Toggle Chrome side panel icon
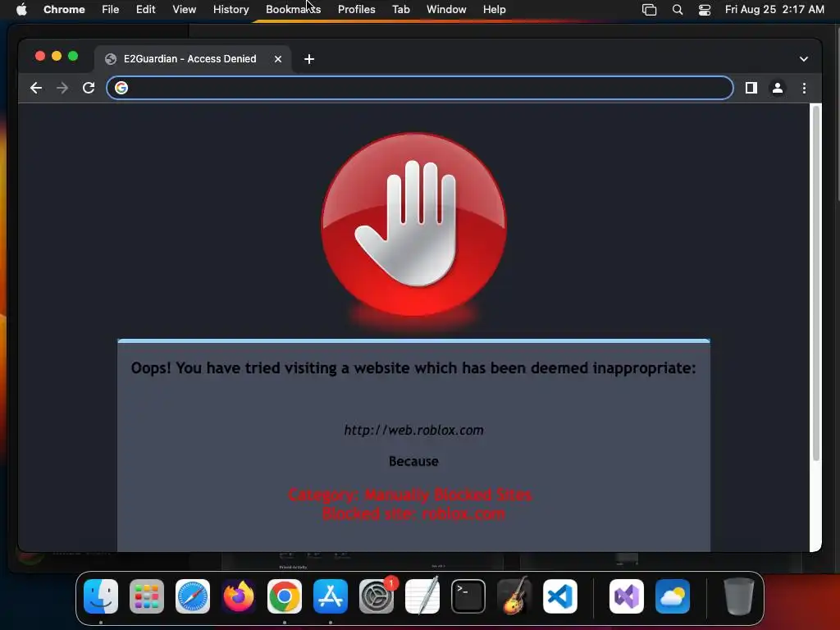 [751, 88]
